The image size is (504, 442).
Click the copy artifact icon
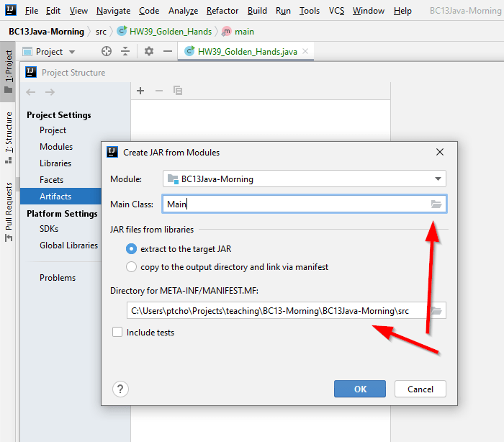178,91
